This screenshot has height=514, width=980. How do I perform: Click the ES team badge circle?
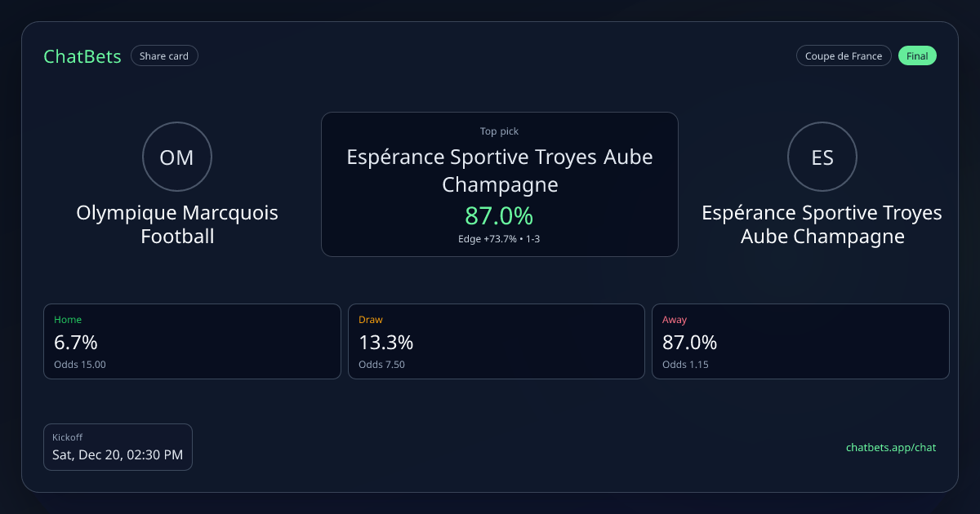coord(822,157)
